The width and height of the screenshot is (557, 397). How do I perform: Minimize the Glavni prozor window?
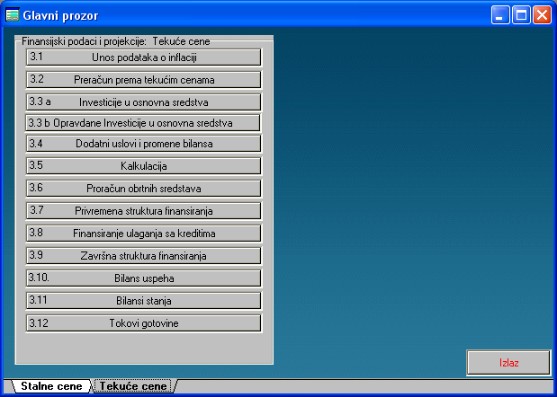tap(500, 15)
